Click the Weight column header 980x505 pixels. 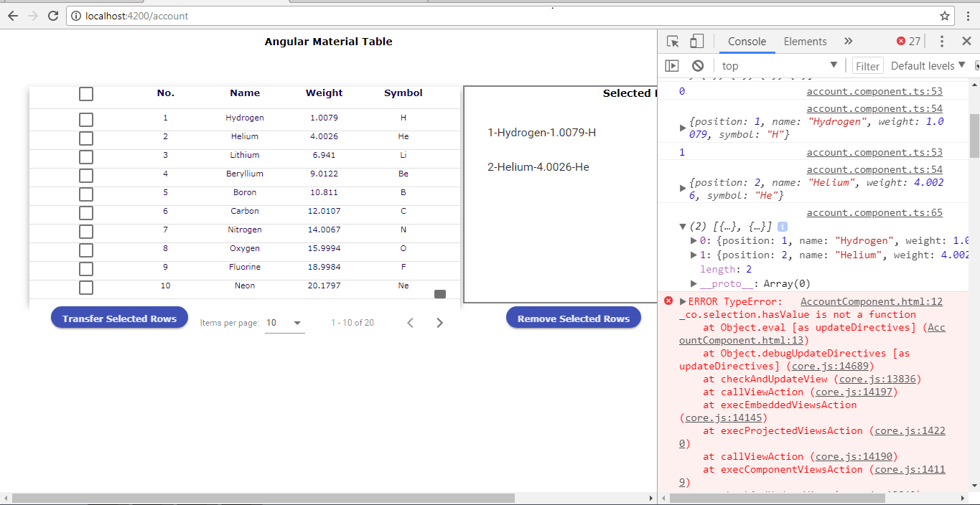(325, 93)
